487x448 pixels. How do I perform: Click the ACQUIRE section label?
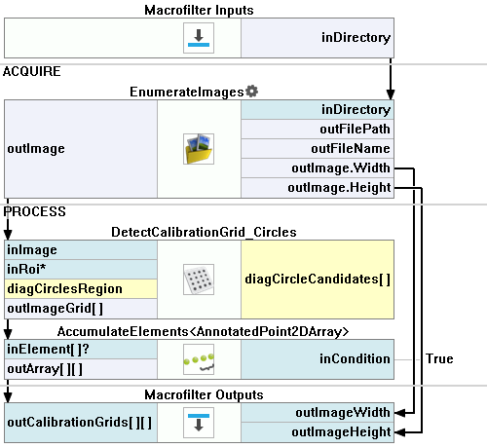coord(31,71)
